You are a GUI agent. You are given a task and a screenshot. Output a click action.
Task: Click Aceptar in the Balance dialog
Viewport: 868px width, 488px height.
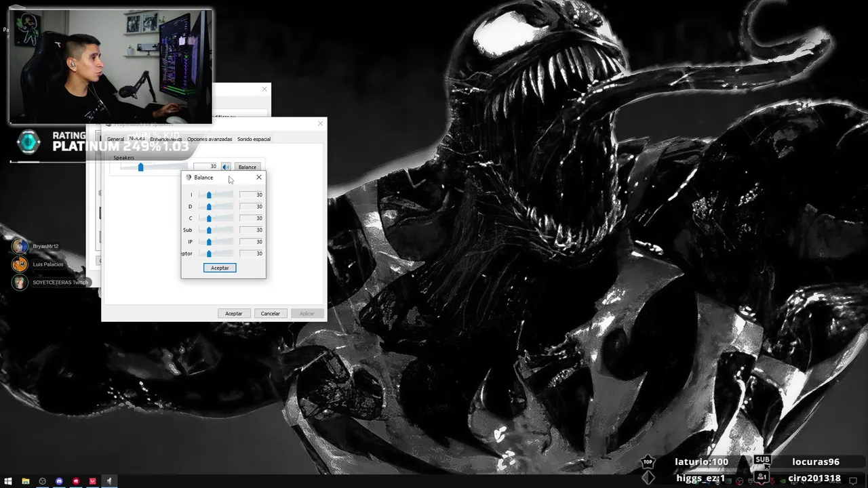pos(220,268)
